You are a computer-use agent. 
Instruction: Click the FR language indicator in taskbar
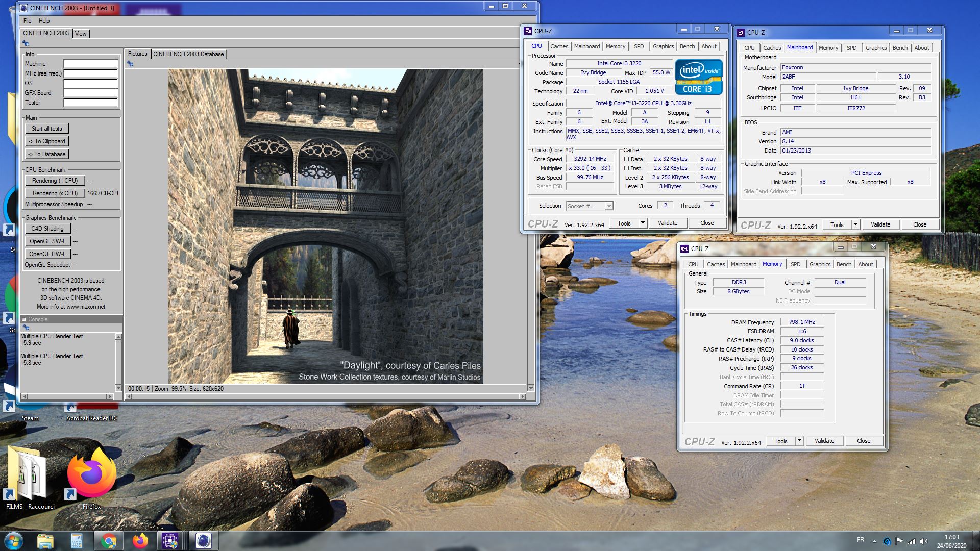point(861,540)
